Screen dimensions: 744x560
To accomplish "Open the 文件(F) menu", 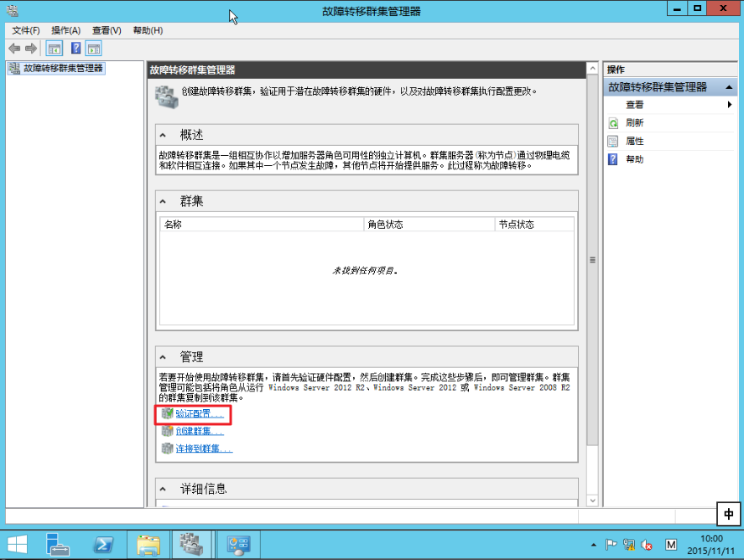I will (x=26, y=31).
